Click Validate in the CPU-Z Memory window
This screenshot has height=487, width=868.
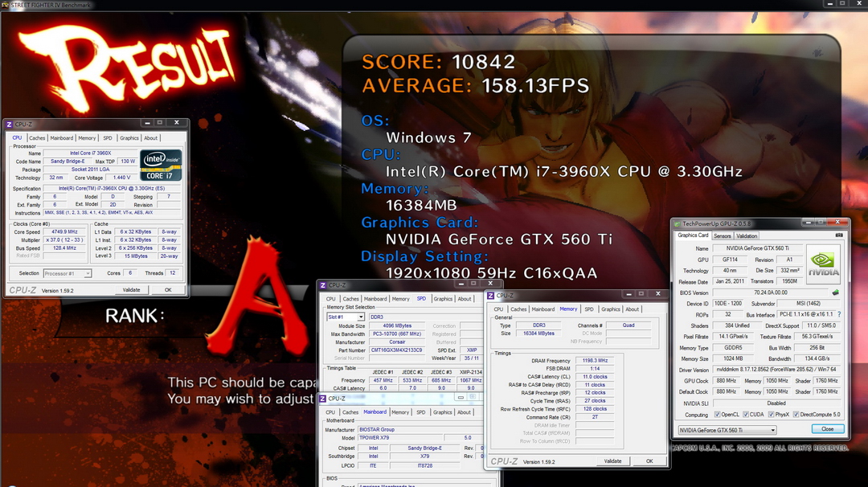(612, 461)
